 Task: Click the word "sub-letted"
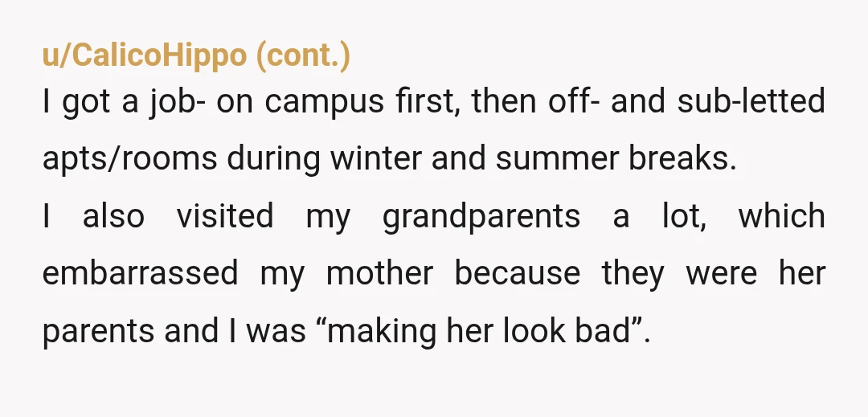[x=751, y=101]
